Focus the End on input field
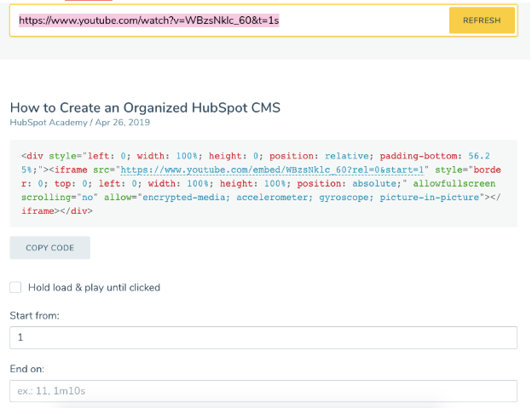 click(263, 391)
